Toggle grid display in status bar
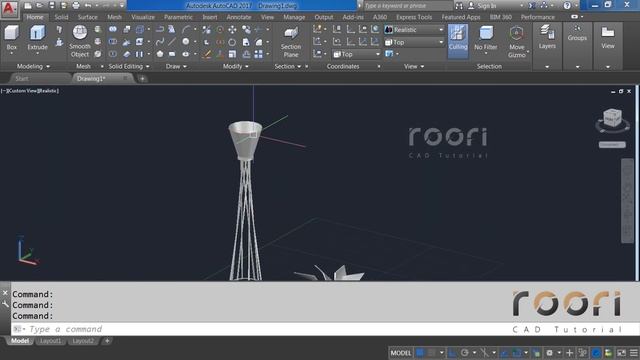 [x=420, y=353]
